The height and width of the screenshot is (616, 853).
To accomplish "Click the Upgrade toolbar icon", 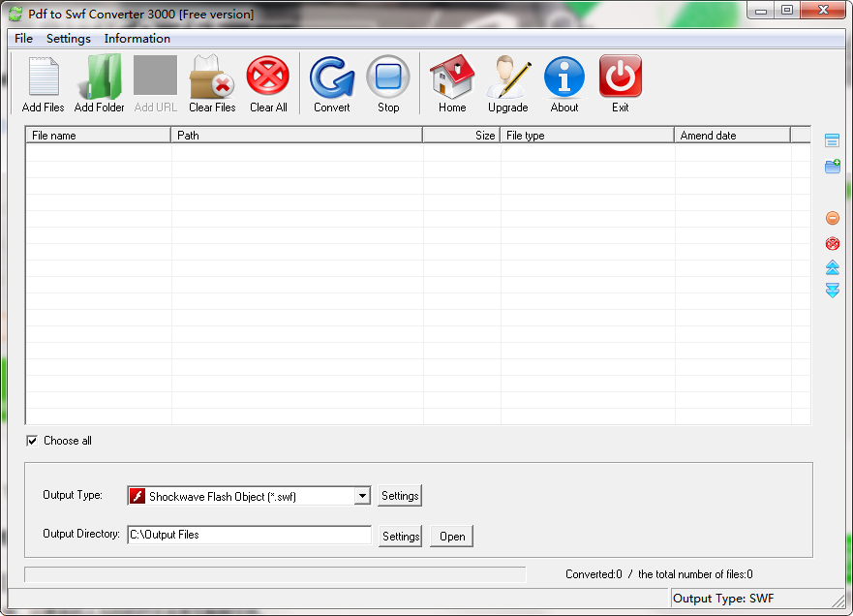I will pyautogui.click(x=508, y=77).
